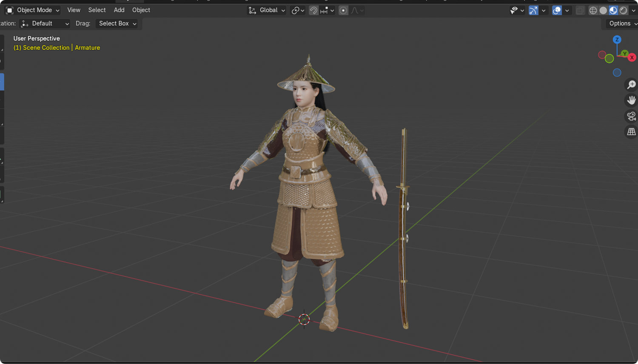Click the zoom view magnifier icon
This screenshot has height=364, width=638.
pyautogui.click(x=631, y=85)
